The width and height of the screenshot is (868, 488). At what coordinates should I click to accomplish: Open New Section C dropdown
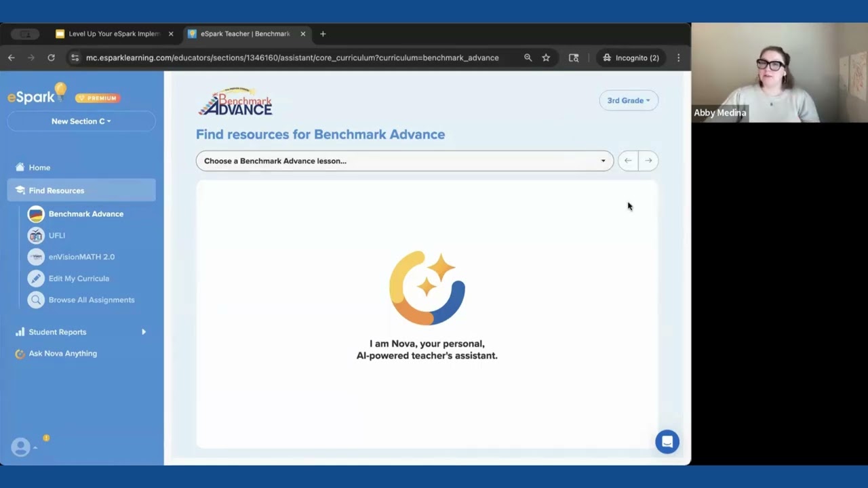coord(81,121)
